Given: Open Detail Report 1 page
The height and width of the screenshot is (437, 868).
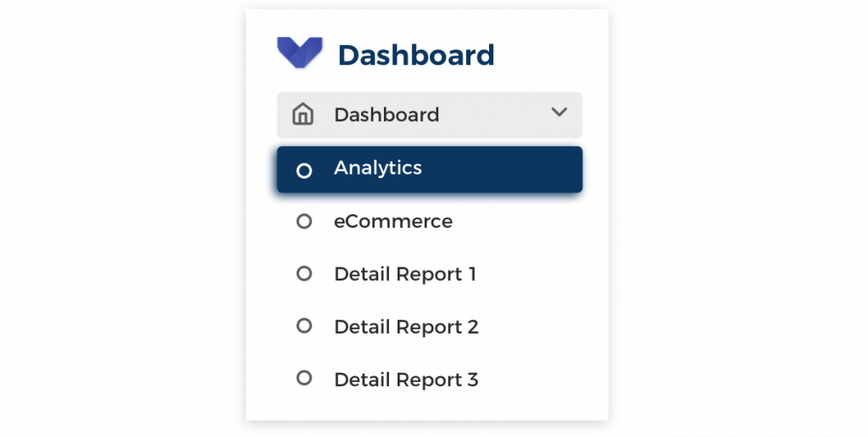Looking at the screenshot, I should pos(430,274).
